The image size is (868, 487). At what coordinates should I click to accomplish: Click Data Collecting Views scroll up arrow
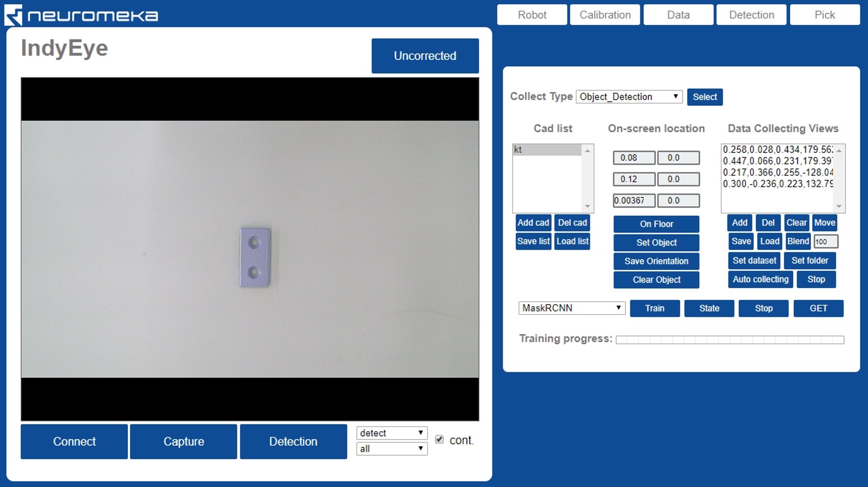[839, 150]
